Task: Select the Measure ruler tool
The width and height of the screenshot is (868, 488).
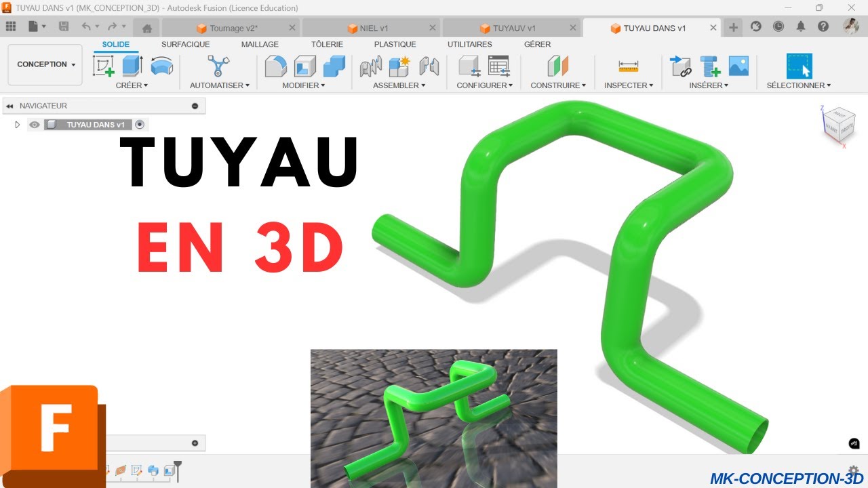Action: 629,66
